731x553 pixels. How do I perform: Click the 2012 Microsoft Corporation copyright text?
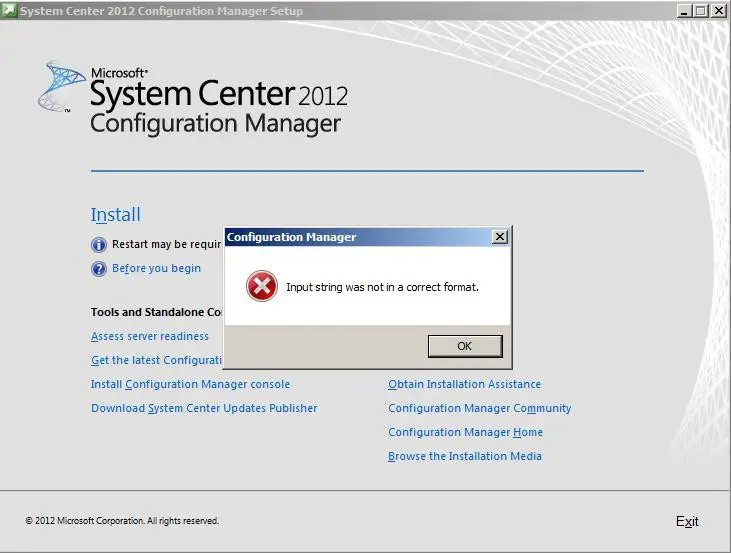tap(122, 520)
